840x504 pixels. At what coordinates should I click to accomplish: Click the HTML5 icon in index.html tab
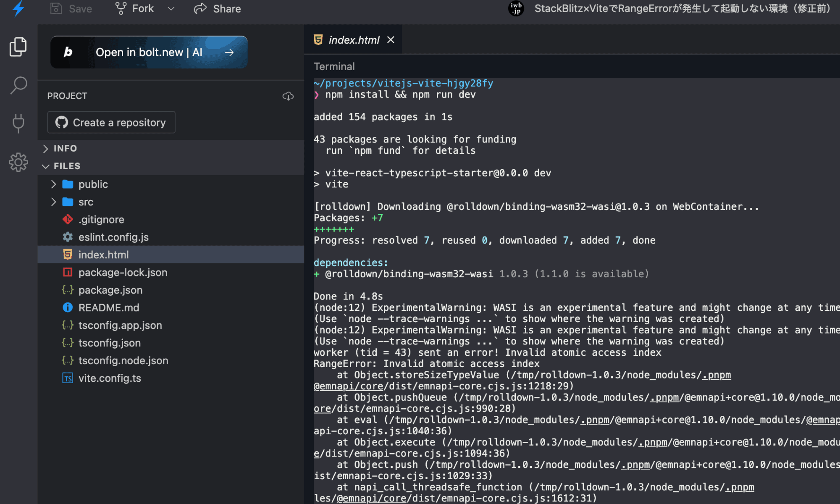point(318,39)
